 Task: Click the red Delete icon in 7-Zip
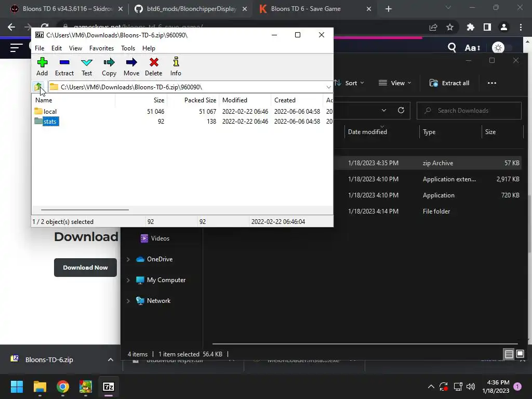click(x=154, y=66)
